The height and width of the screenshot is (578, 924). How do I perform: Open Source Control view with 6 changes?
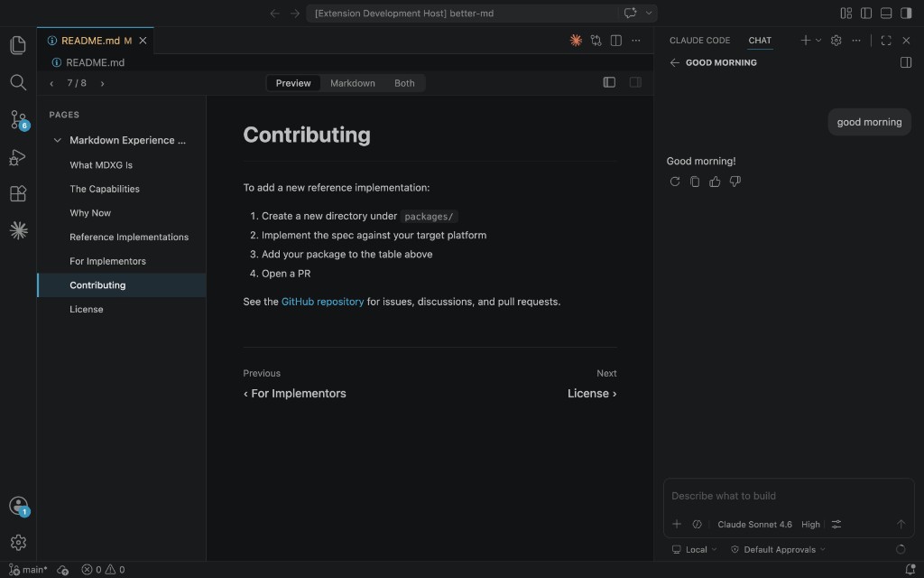[x=18, y=120]
